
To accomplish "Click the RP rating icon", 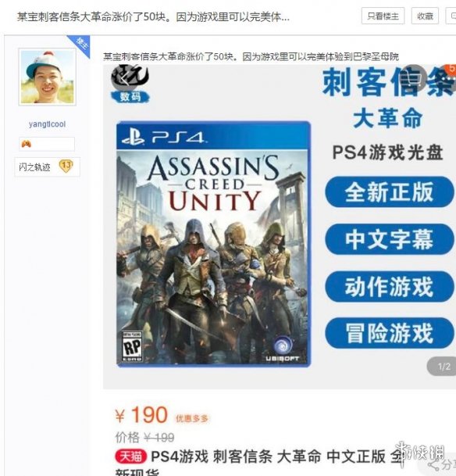I will [132, 346].
